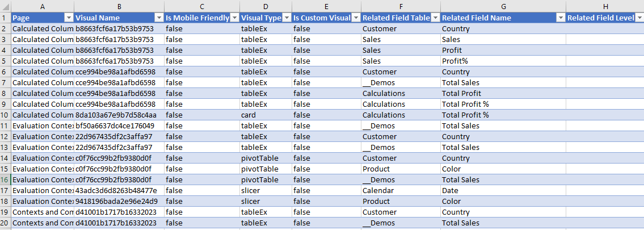Image resolution: width=644 pixels, height=230 pixels.
Task: Open the Related Field Level filter dropdown
Action: pyautogui.click(x=639, y=18)
